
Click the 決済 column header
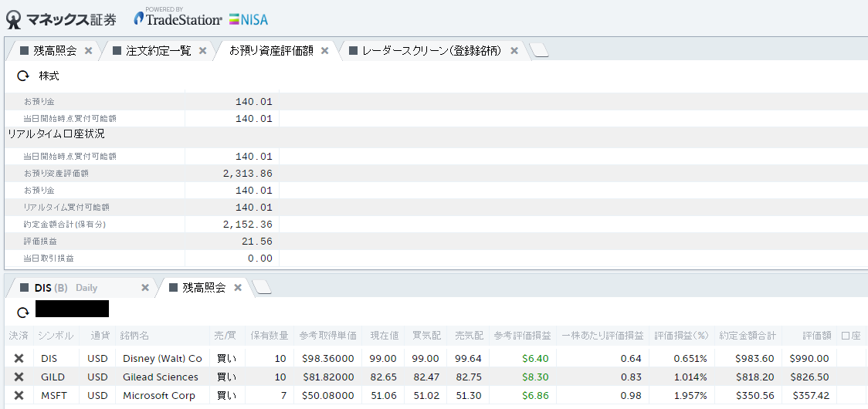pos(19,336)
